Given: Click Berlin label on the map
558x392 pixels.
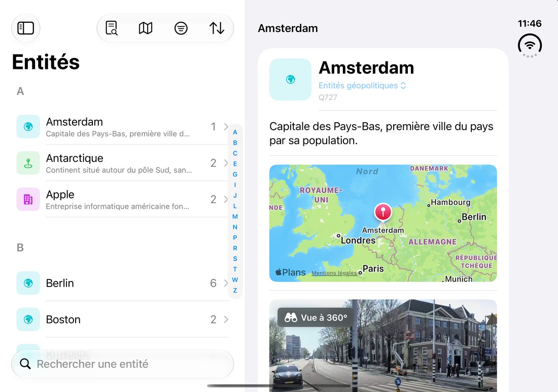Looking at the screenshot, I should pos(474,217).
